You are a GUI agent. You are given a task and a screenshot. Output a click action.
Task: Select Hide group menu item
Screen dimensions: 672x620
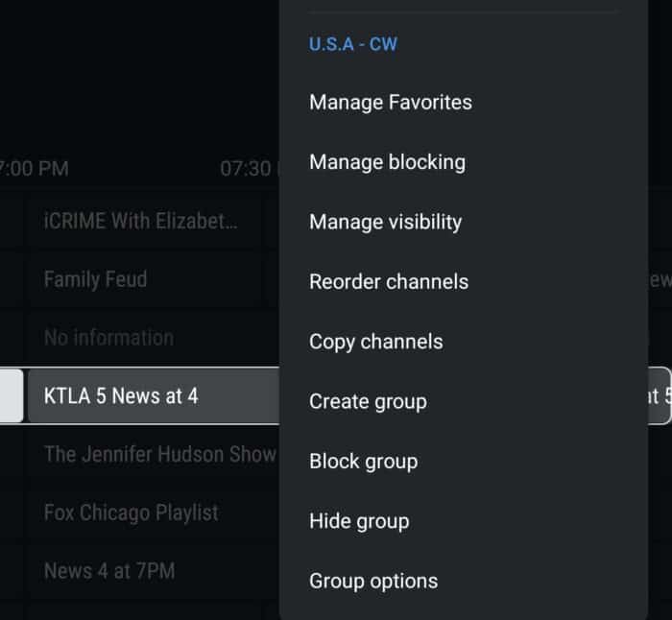359,521
